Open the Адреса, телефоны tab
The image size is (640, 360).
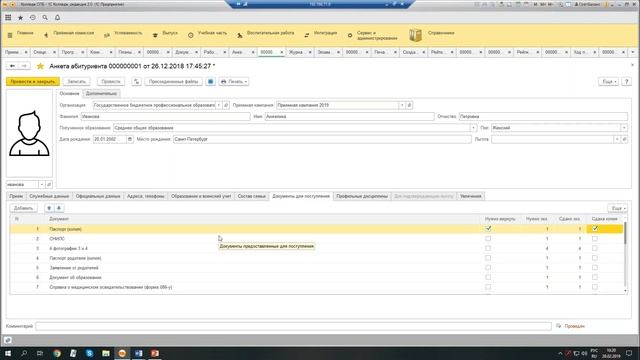[x=146, y=196]
